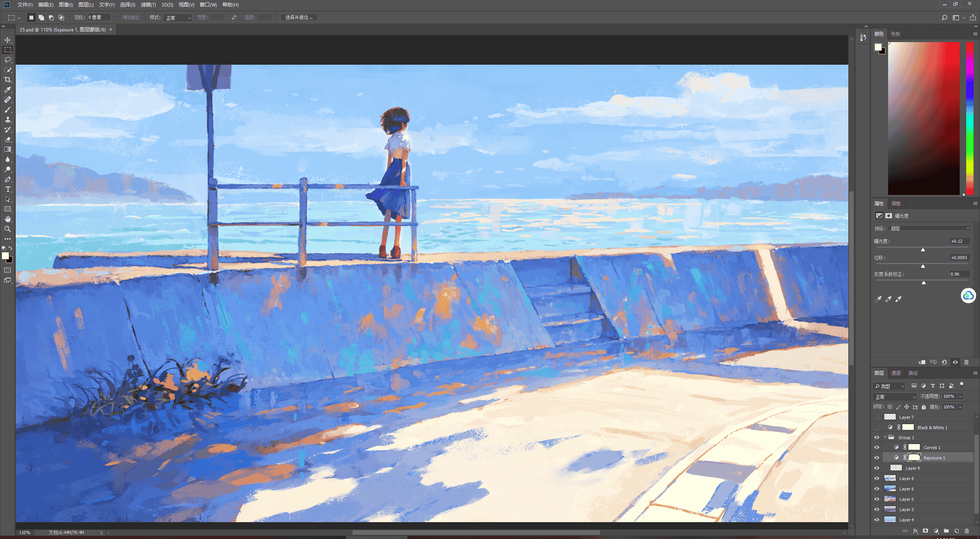
Task: Click the delete layer trash icon
Action: click(967, 531)
